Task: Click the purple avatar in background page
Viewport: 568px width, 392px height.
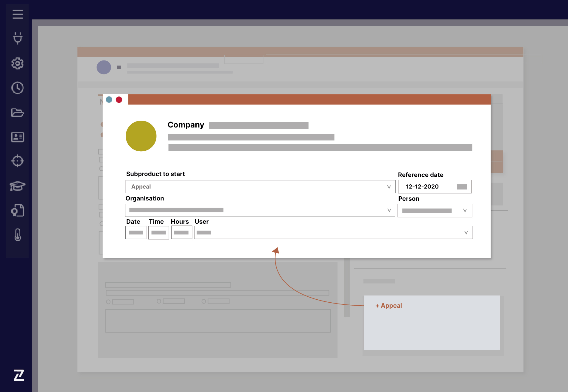Action: click(x=104, y=67)
